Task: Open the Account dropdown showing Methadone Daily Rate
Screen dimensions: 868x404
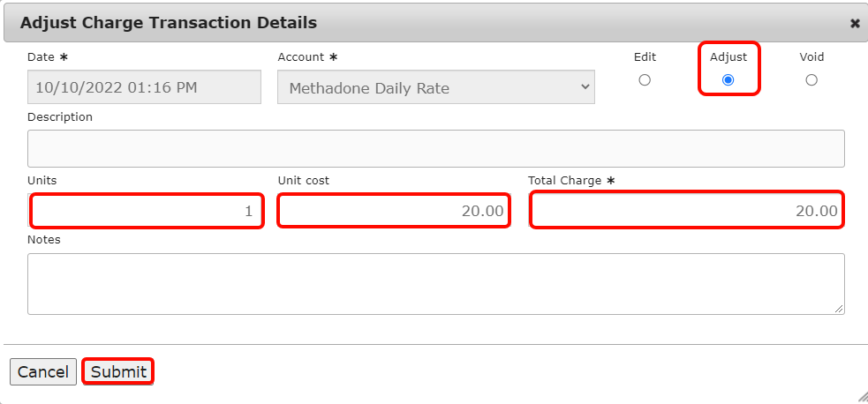Action: point(436,87)
